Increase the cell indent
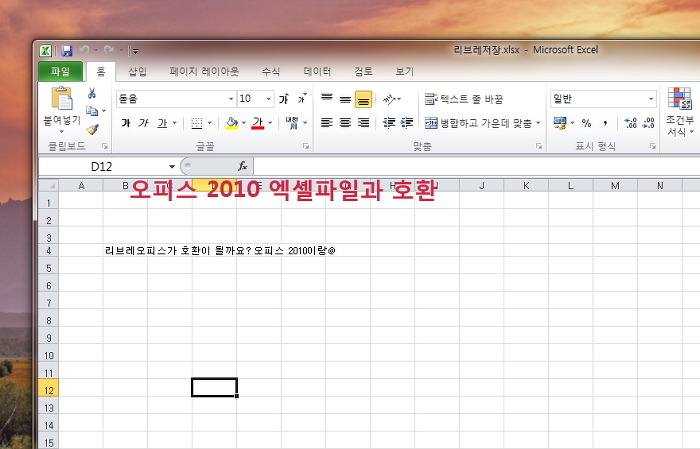Image resolution: width=700 pixels, height=449 pixels. 407,123
